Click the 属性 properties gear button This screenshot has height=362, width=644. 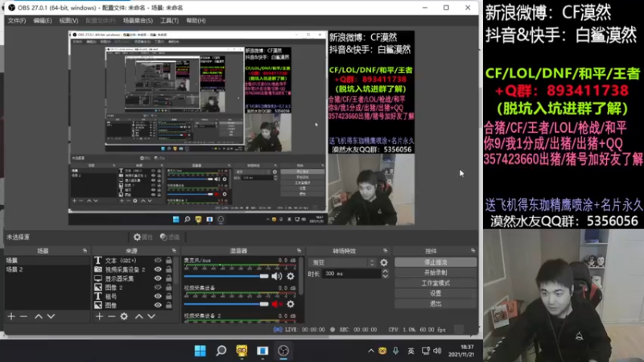click(x=143, y=237)
